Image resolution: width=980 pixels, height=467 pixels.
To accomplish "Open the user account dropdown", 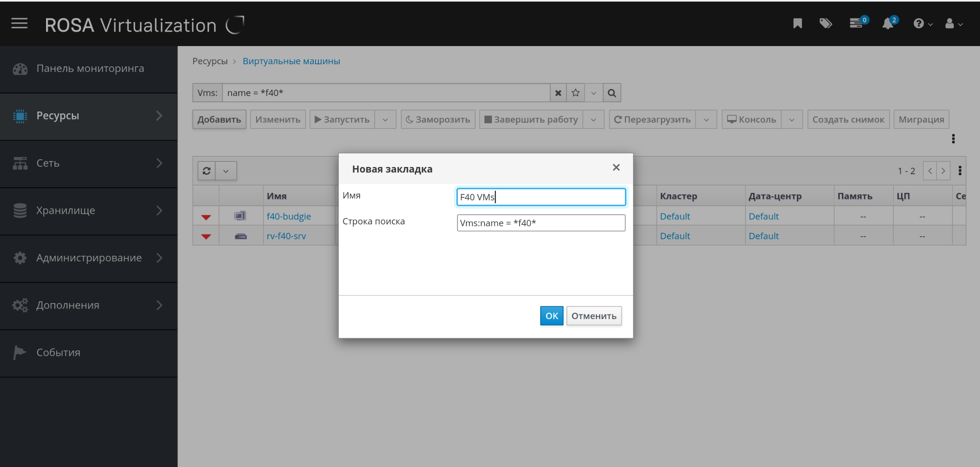I will point(953,24).
